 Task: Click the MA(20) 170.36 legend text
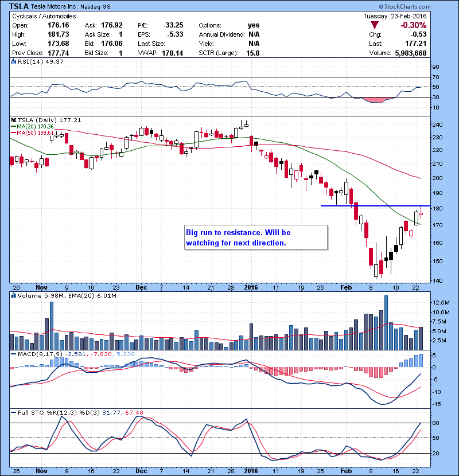pyautogui.click(x=35, y=127)
